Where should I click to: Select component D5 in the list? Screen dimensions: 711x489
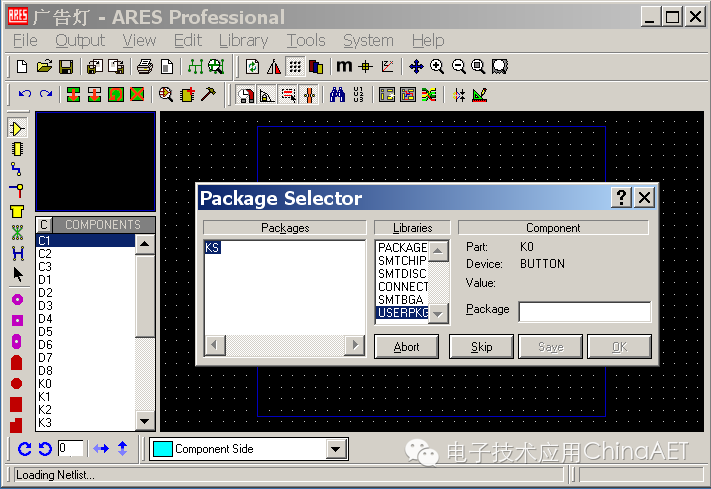click(86, 332)
